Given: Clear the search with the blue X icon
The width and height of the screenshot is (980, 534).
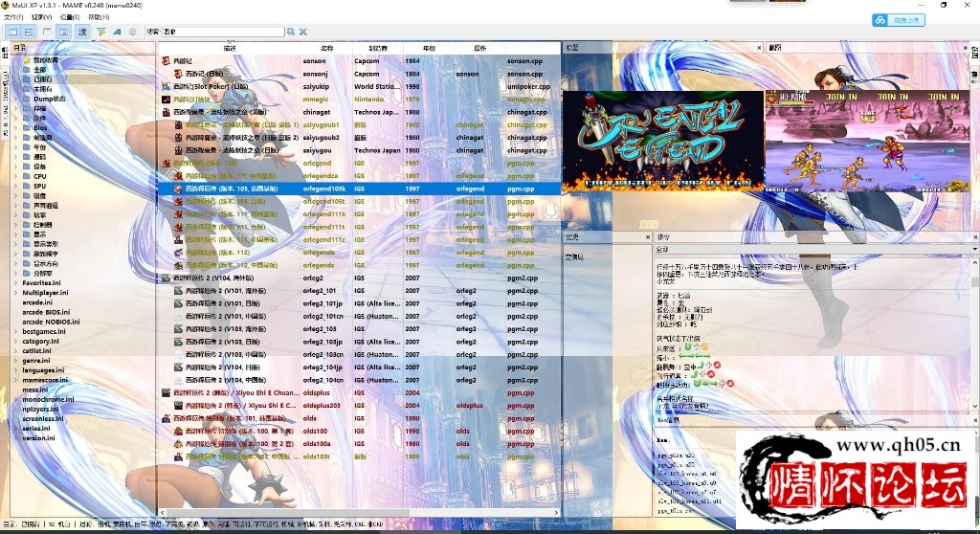Looking at the screenshot, I should [x=303, y=32].
